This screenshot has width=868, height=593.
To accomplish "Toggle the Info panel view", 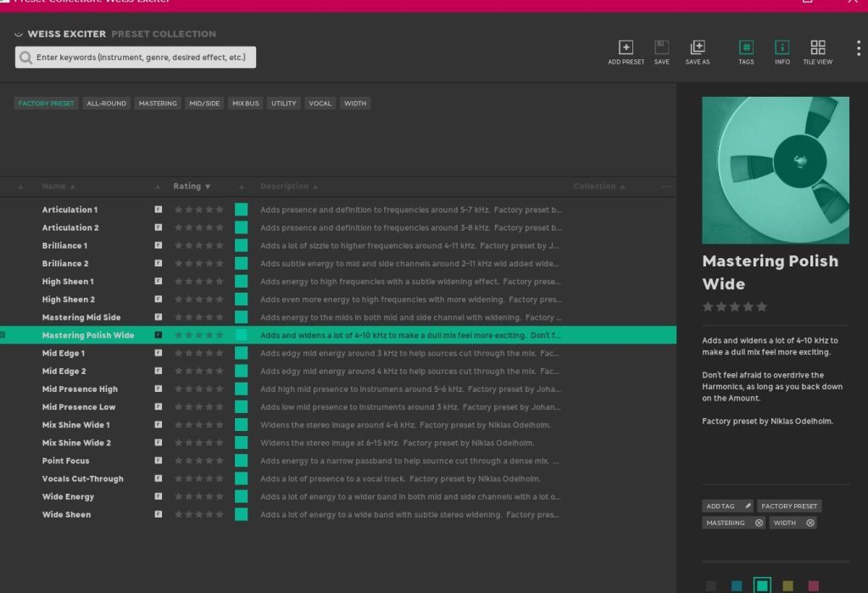I will coord(782,48).
